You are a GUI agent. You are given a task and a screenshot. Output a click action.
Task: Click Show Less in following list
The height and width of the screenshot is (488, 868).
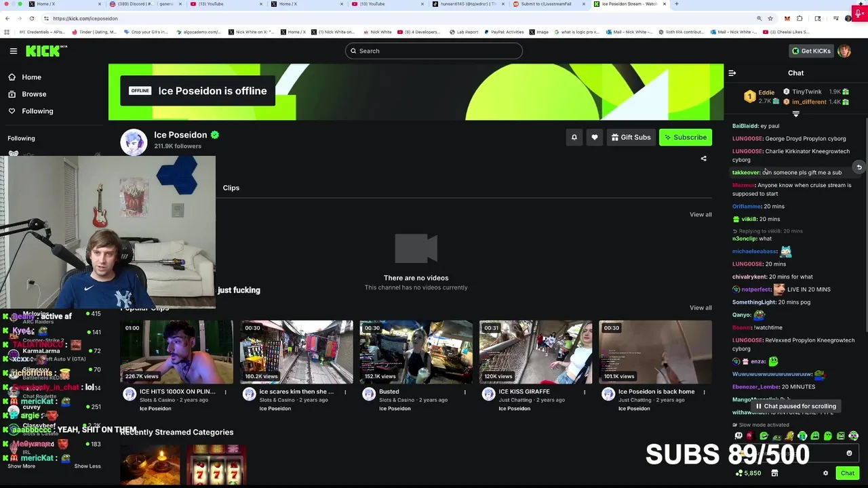(x=87, y=466)
